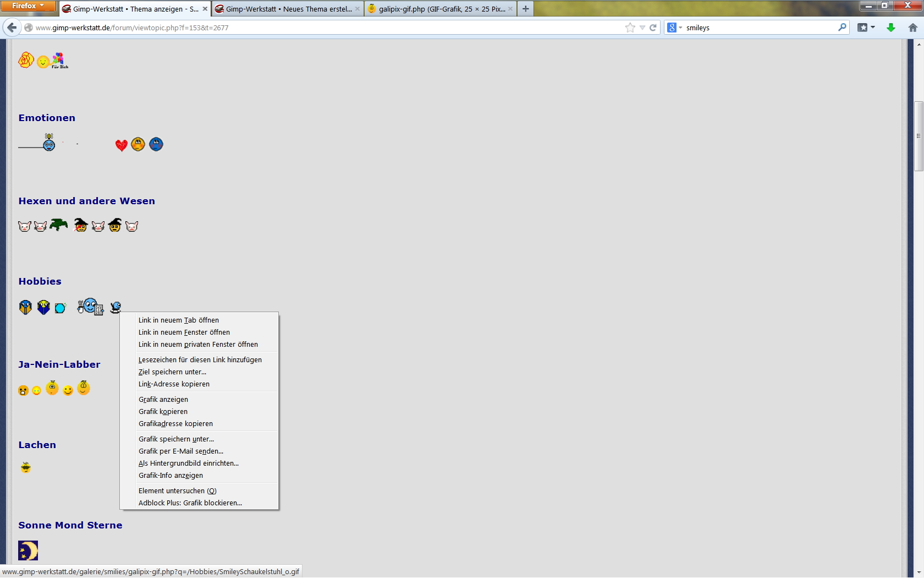This screenshot has width=924, height=578.
Task: Click the screaming orange smiley under Ja-Nein-Labber
Action: (x=23, y=390)
